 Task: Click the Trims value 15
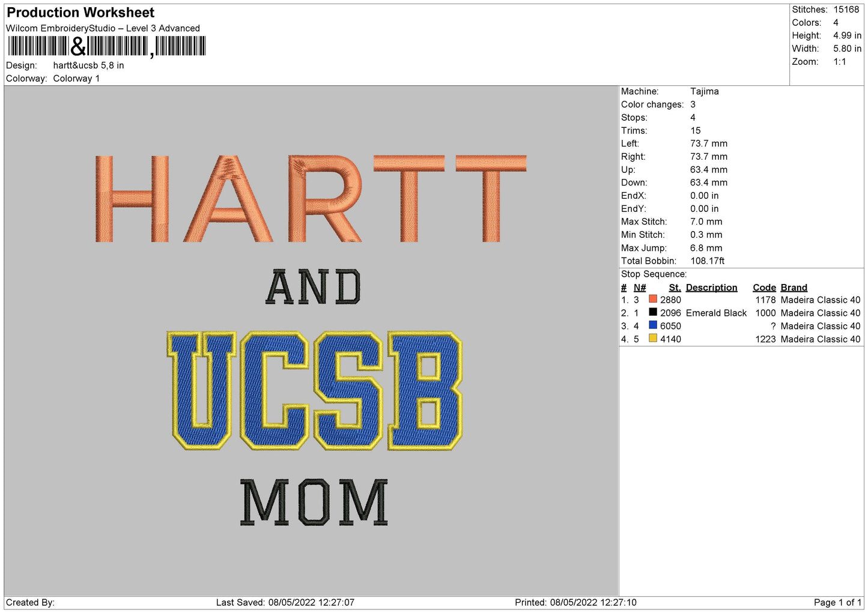pyautogui.click(x=696, y=130)
